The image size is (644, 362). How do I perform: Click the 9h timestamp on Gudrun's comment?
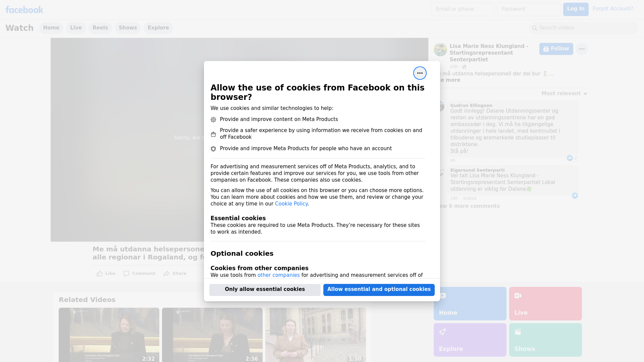tap(453, 161)
